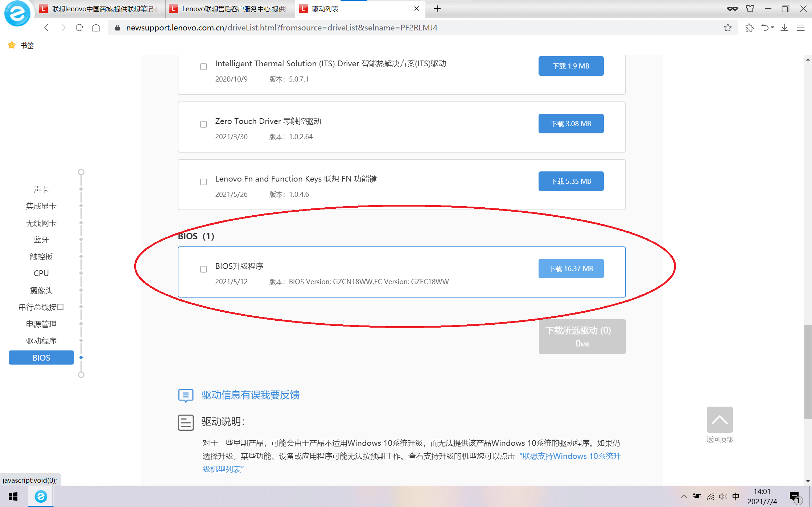
Task: Jump to 无线网卡 in the side navigation
Action: pyautogui.click(x=41, y=223)
